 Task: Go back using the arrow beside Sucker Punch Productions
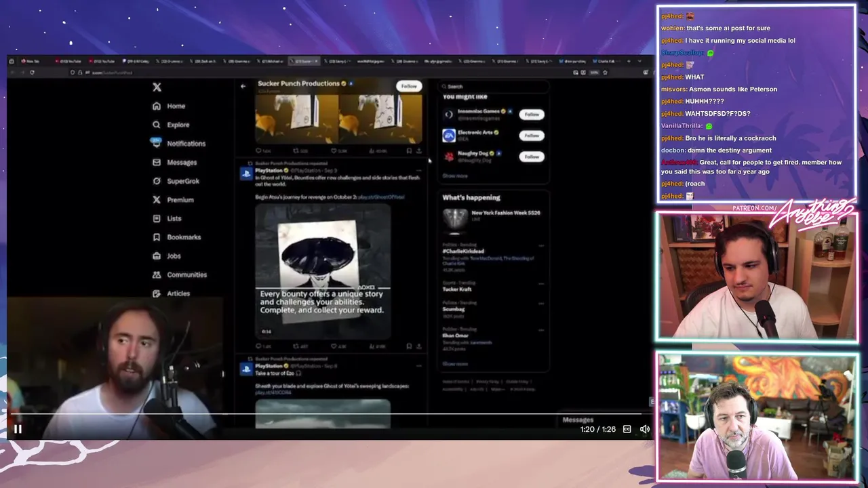pyautogui.click(x=243, y=86)
